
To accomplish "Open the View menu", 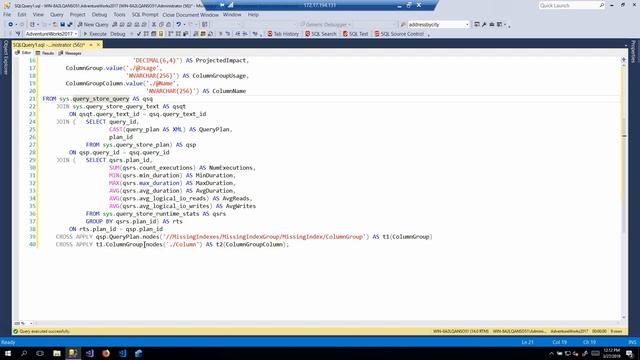I will [x=38, y=15].
